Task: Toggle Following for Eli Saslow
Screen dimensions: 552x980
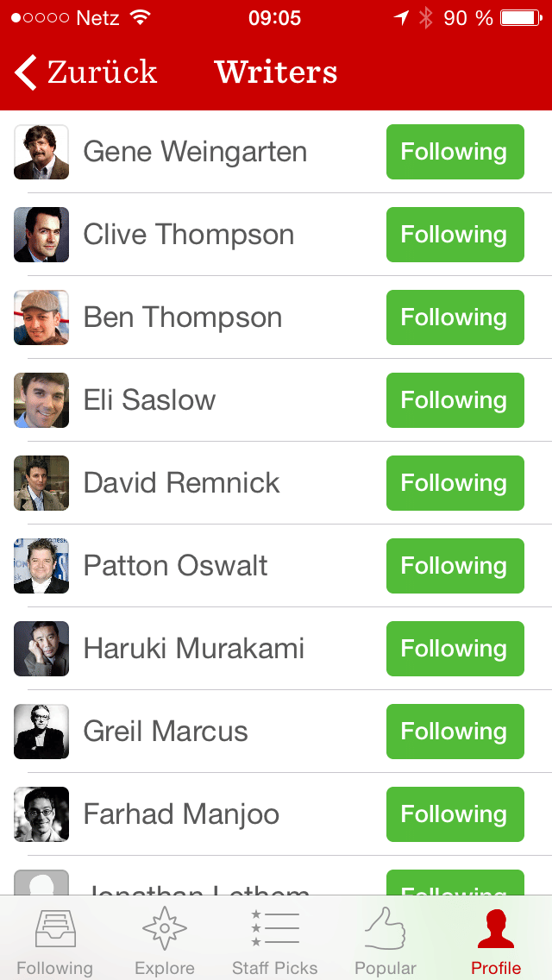Action: coord(455,400)
